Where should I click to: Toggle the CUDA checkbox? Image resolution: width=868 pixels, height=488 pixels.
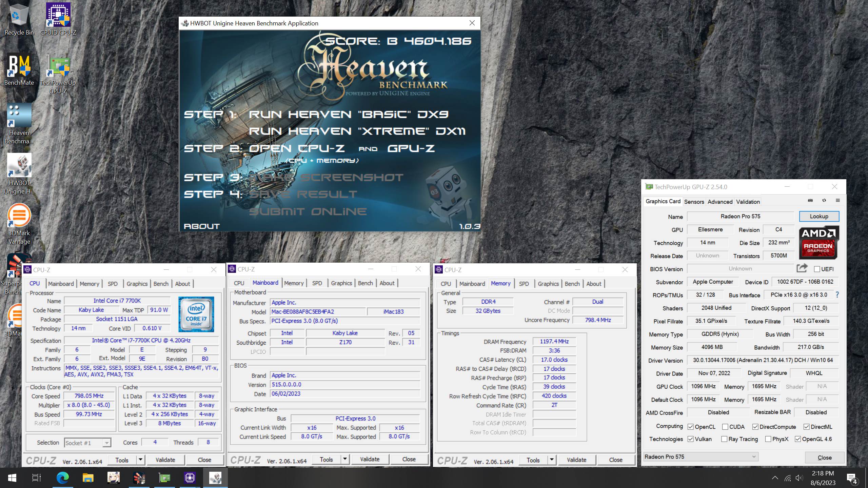tap(725, 427)
